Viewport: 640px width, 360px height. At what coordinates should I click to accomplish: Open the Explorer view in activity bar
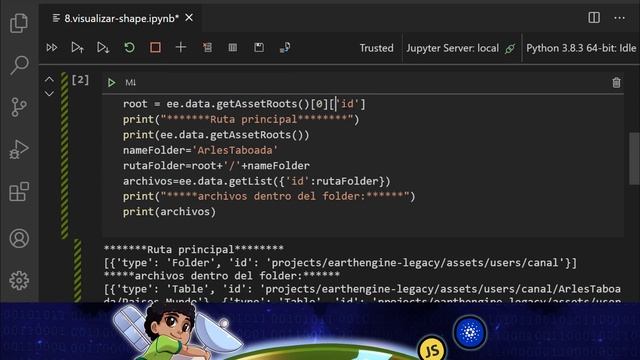[x=19, y=23]
